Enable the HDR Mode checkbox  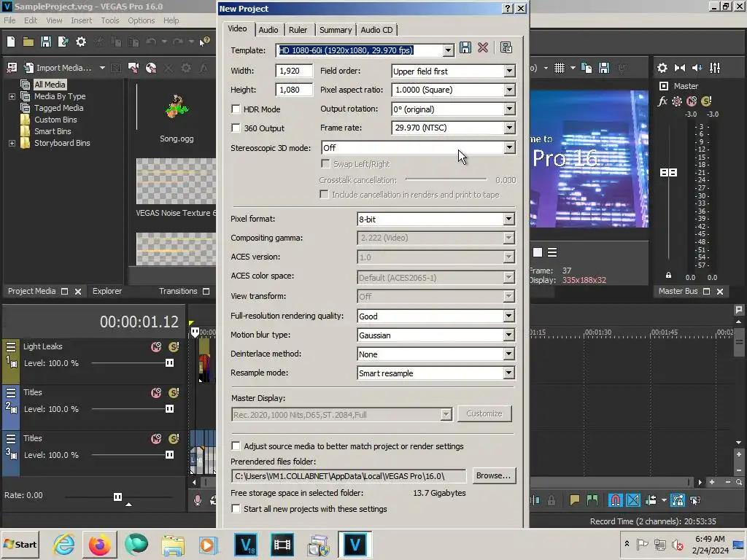point(236,109)
